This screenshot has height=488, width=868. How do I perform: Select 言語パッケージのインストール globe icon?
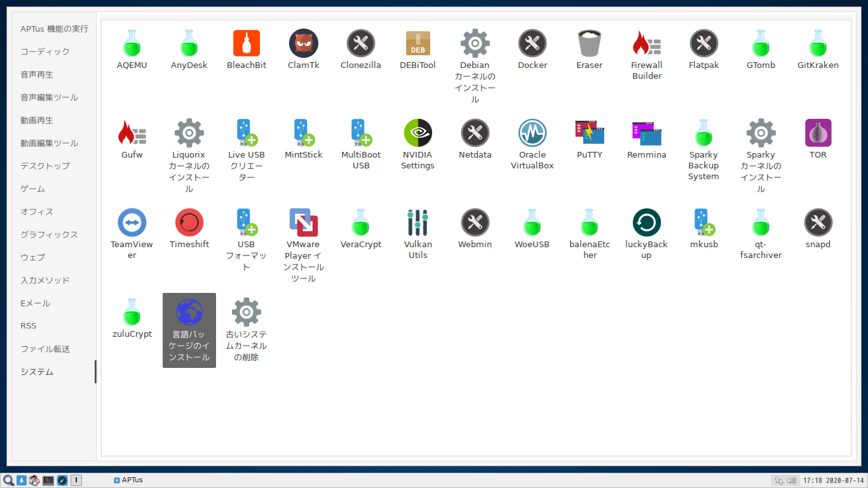pyautogui.click(x=189, y=312)
